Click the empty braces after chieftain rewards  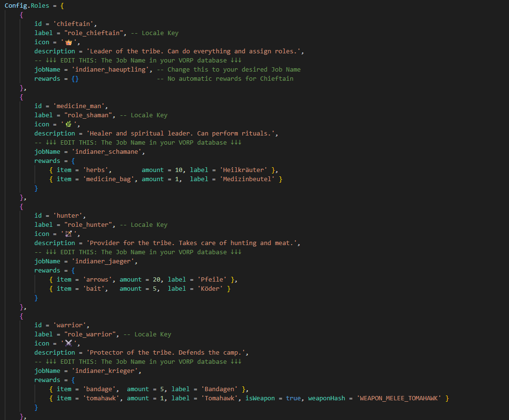pos(75,79)
